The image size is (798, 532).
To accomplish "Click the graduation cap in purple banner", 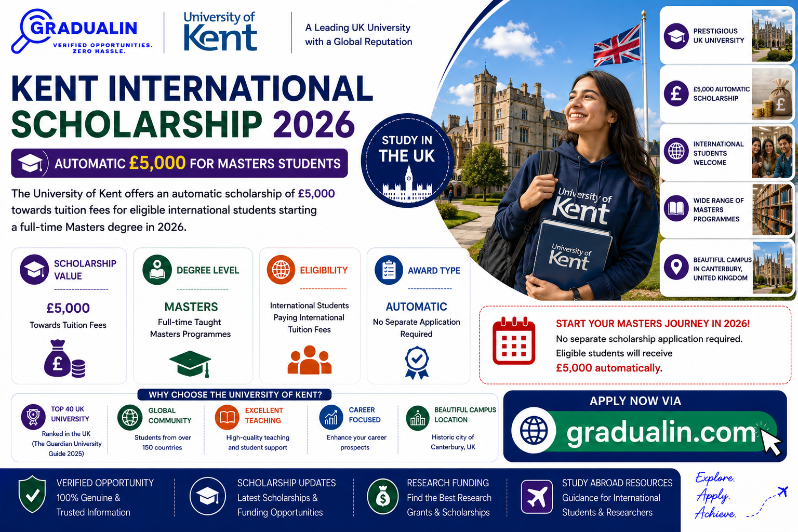I will click(30, 163).
